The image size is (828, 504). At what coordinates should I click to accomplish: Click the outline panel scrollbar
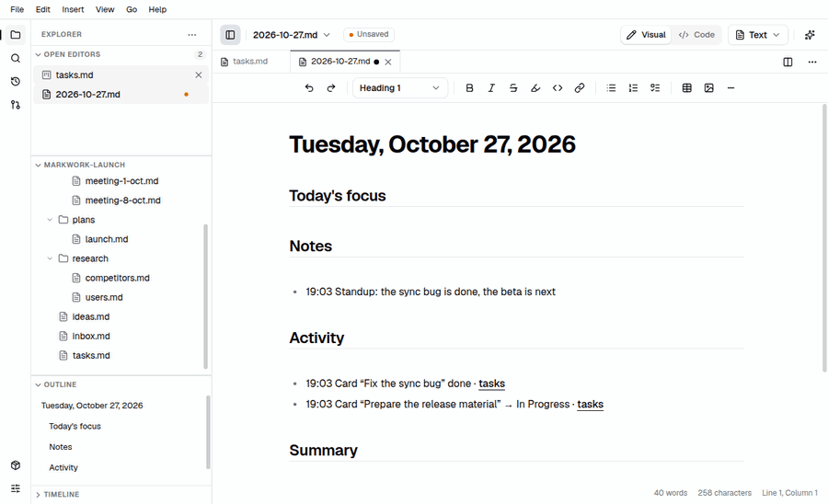(x=208, y=431)
